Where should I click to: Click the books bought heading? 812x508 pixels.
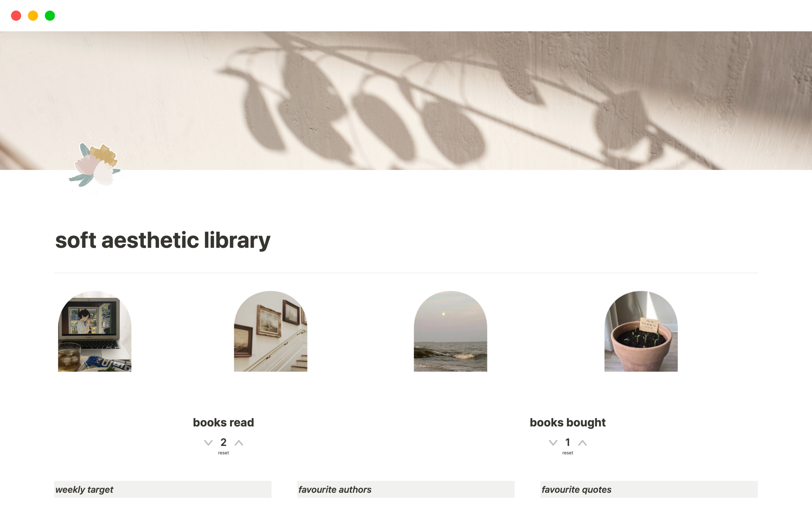pos(568,422)
